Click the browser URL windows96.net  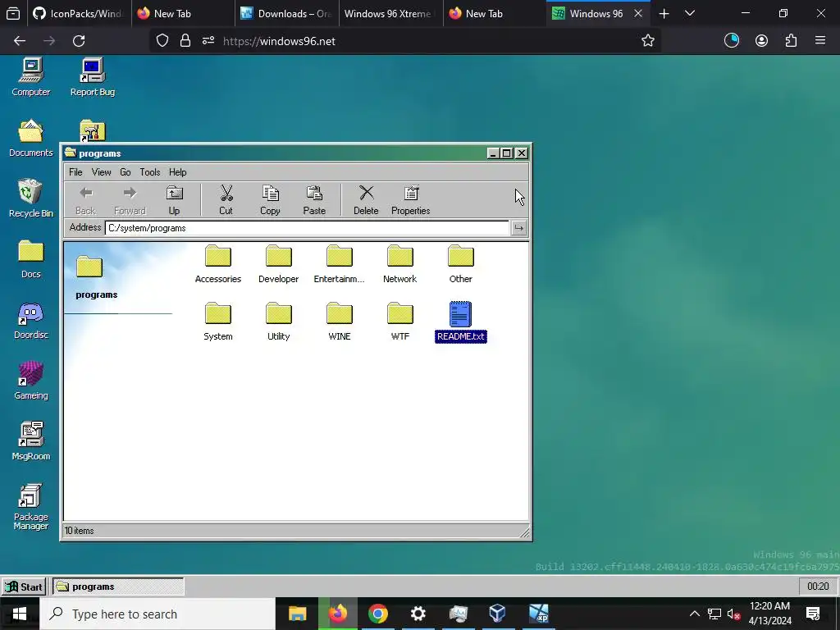pyautogui.click(x=279, y=41)
